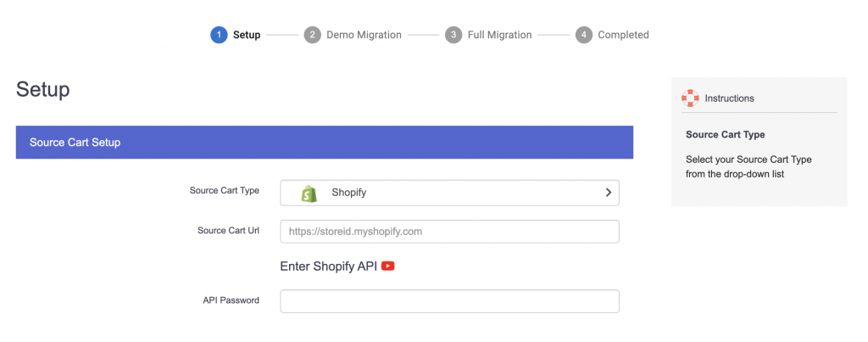Click the step 4 Completed circle
Screen dimensions: 868x342
click(x=583, y=35)
